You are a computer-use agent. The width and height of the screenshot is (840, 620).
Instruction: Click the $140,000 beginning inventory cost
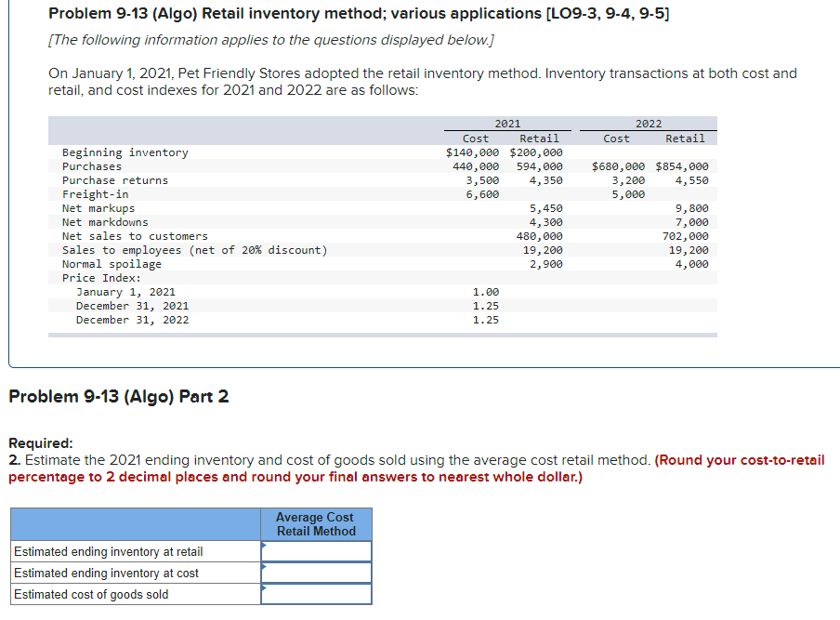472,152
